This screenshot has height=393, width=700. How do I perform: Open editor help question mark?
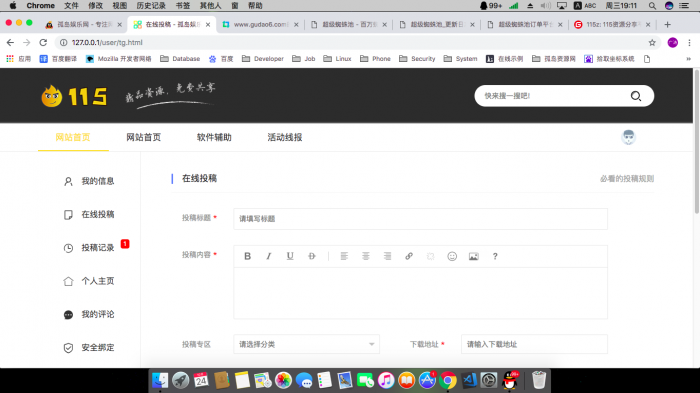pos(495,256)
